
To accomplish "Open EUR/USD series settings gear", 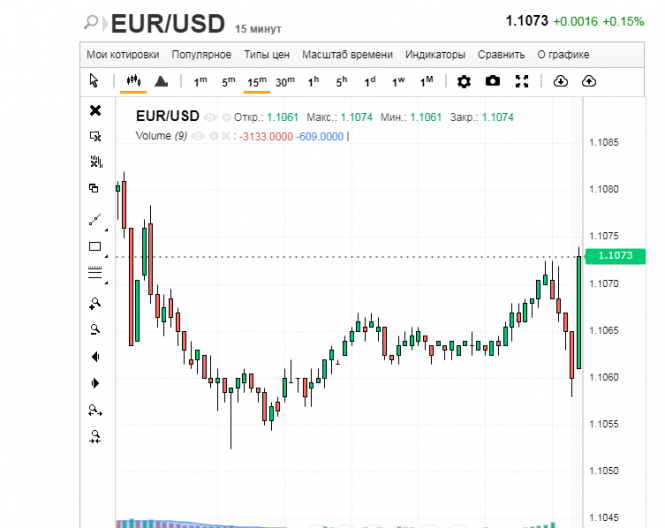I will [226, 117].
